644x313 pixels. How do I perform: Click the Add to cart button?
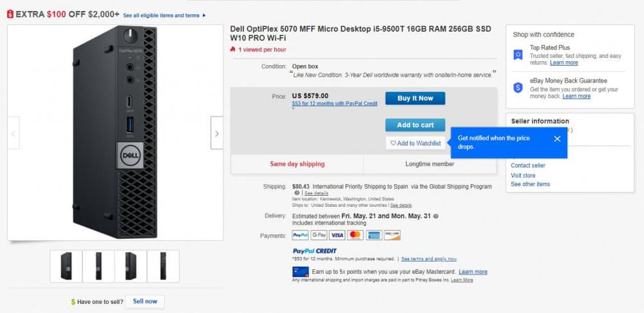coord(415,125)
